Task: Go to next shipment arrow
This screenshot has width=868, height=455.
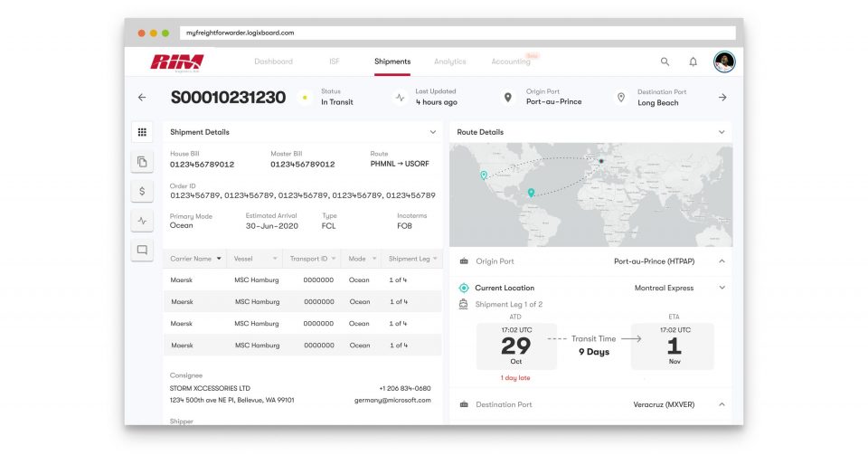Action: tap(722, 98)
